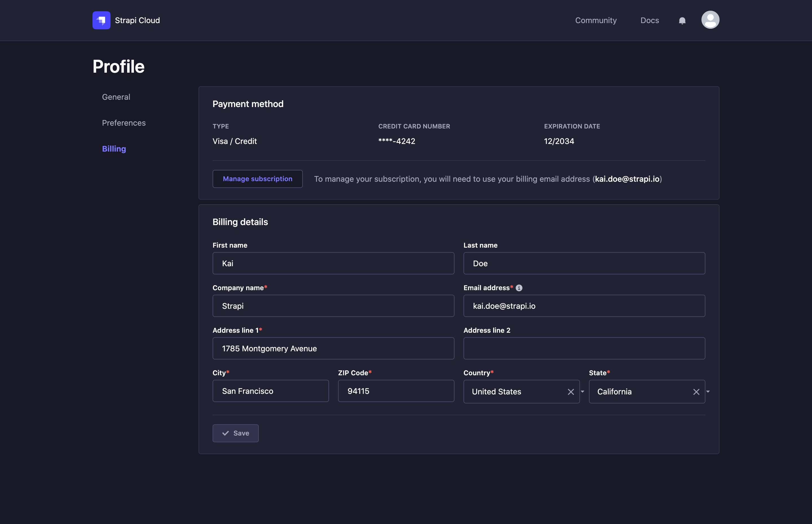
Task: Click the ZIP Code field showing 94115
Action: 396,391
